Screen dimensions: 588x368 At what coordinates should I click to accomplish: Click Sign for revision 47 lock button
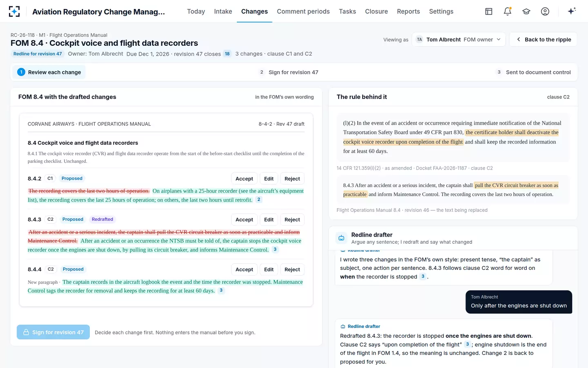[53, 332]
